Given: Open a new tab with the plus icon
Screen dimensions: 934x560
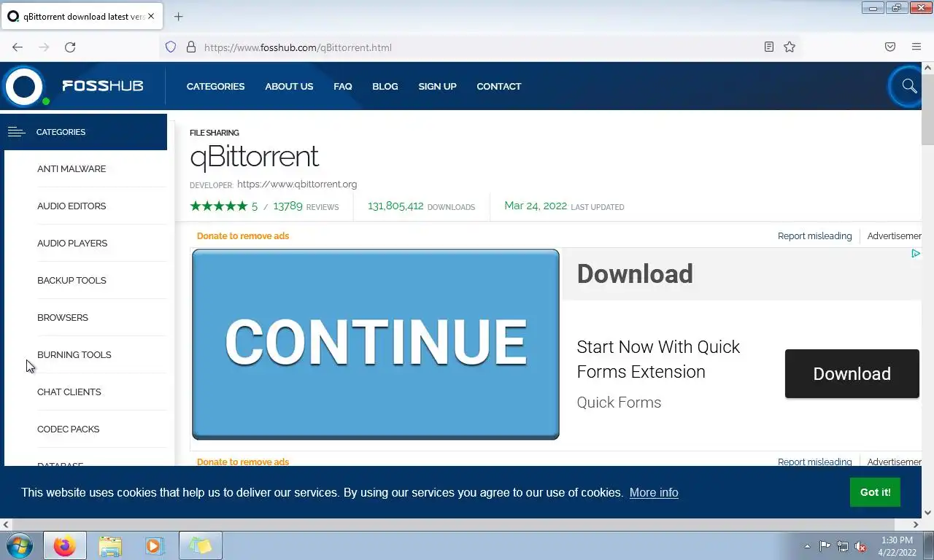Looking at the screenshot, I should pyautogui.click(x=178, y=16).
